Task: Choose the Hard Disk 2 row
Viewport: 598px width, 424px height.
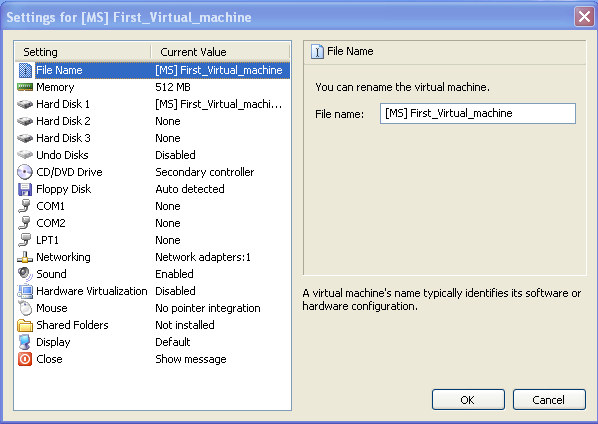Action: [x=153, y=121]
